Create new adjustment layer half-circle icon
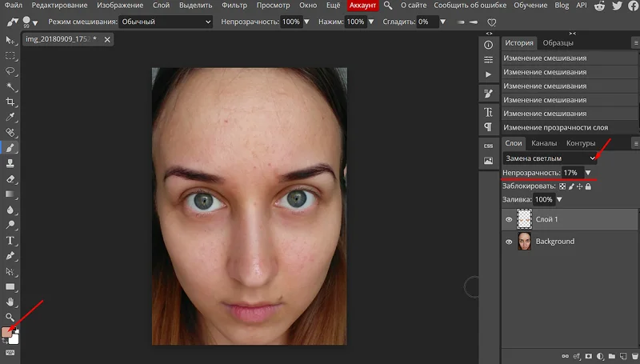This screenshot has height=364, width=640. click(x=600, y=356)
